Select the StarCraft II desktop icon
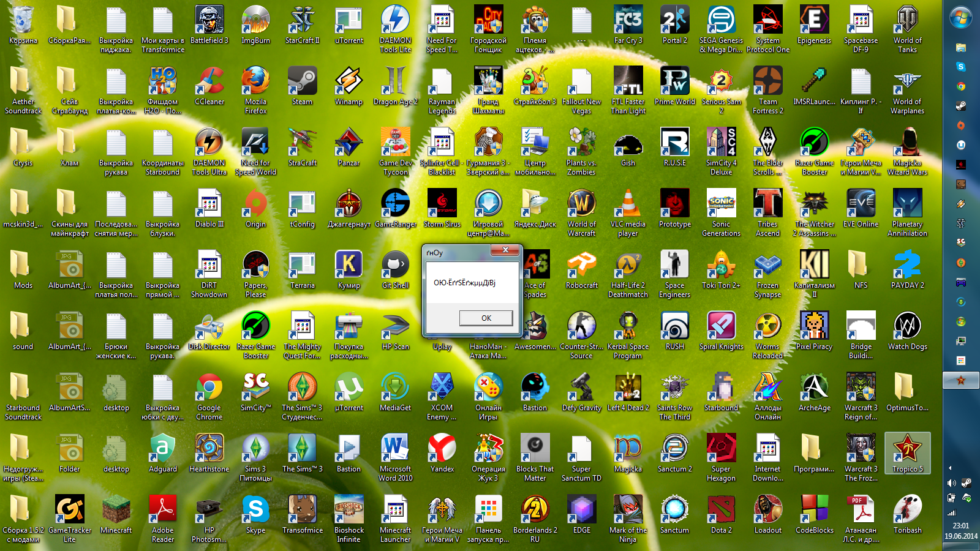This screenshot has width=980, height=551. [x=303, y=26]
